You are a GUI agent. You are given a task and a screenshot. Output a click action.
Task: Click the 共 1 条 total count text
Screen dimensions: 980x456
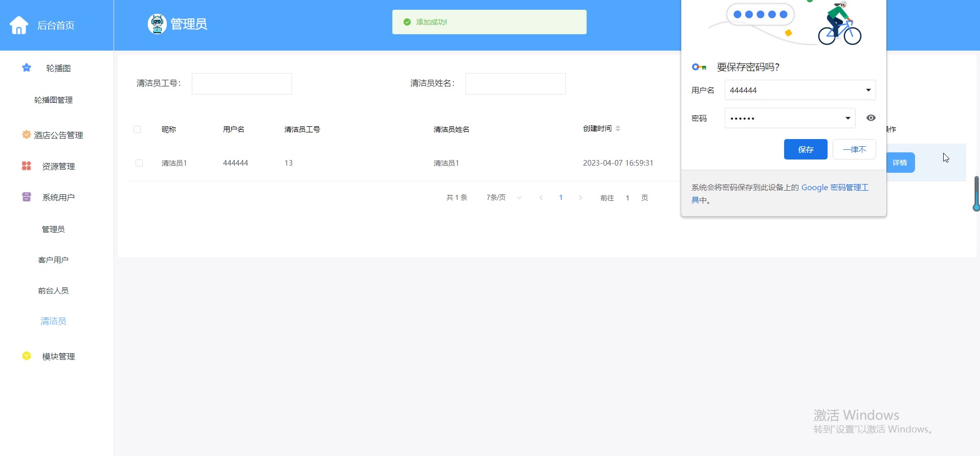457,198
